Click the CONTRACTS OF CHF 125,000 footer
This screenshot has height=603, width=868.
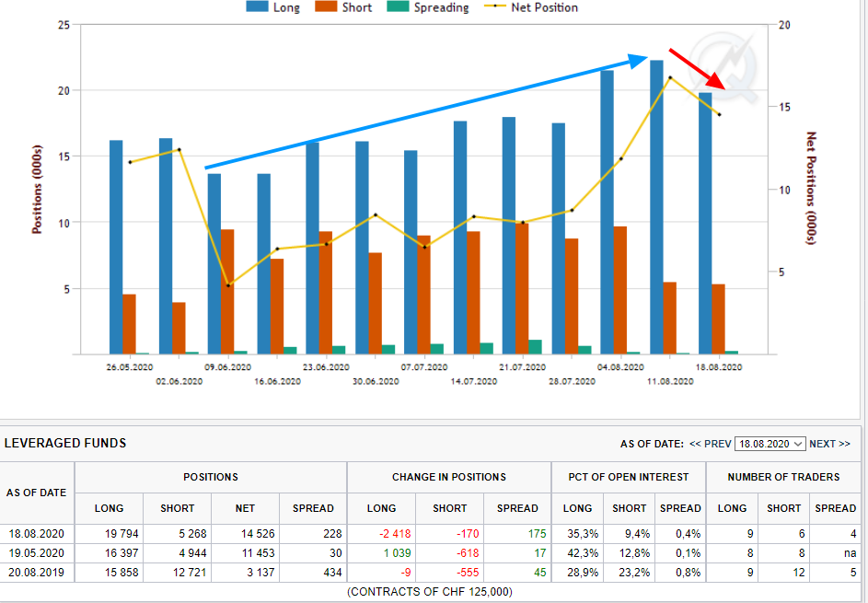[x=430, y=592]
